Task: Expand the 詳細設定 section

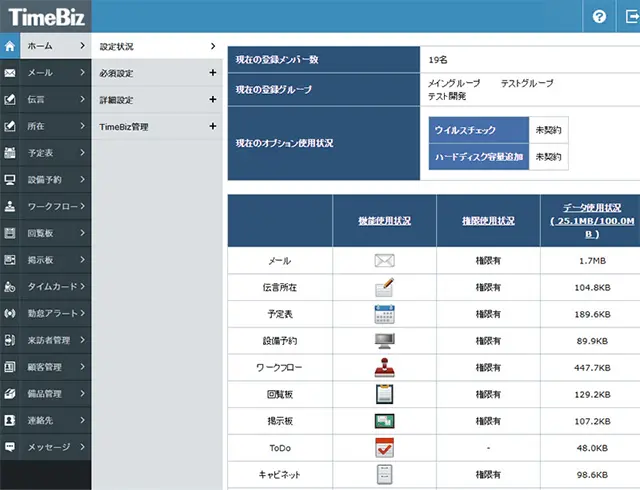Action: [x=212, y=100]
